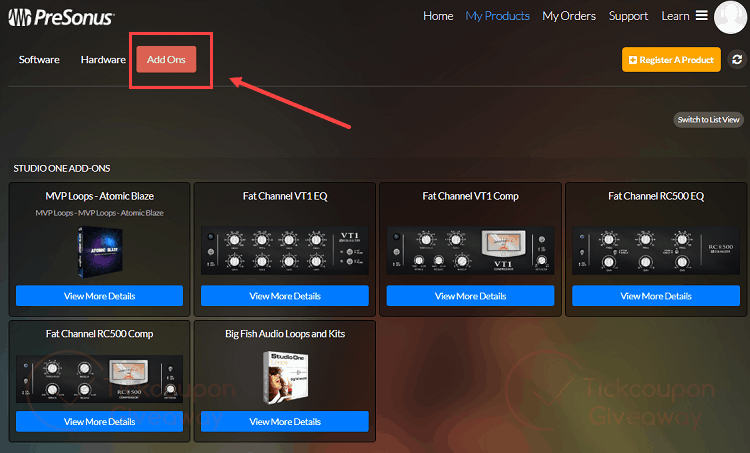Screen dimensions: 750x453
Task: View More Details for Fat Channel VT1 EQ
Action: [285, 296]
